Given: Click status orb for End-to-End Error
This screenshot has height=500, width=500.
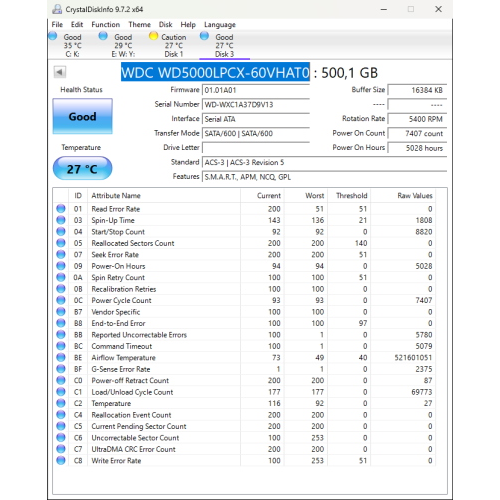Looking at the screenshot, I should [x=61, y=323].
